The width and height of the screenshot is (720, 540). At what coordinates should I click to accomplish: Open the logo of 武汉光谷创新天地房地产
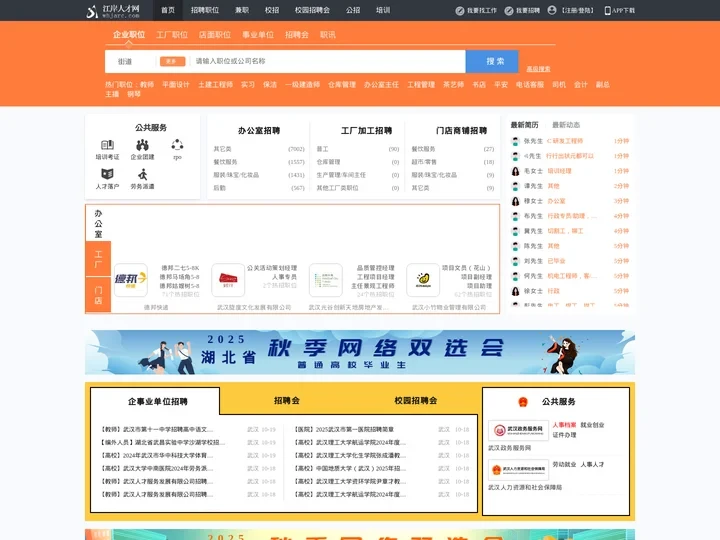(x=326, y=280)
